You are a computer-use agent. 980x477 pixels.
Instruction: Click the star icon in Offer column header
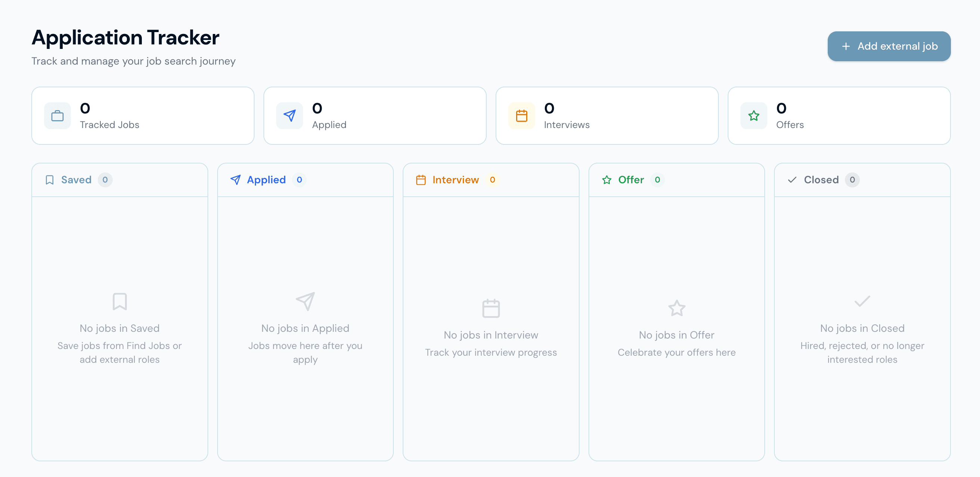(x=607, y=180)
